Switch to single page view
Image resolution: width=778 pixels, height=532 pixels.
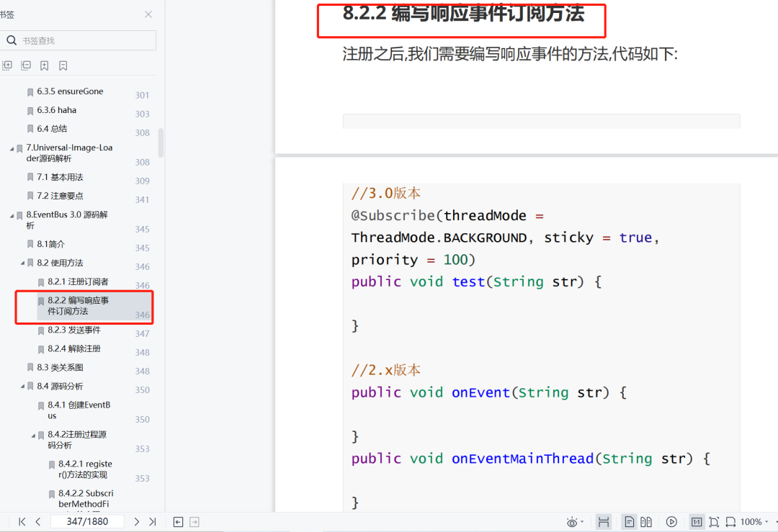coord(629,522)
